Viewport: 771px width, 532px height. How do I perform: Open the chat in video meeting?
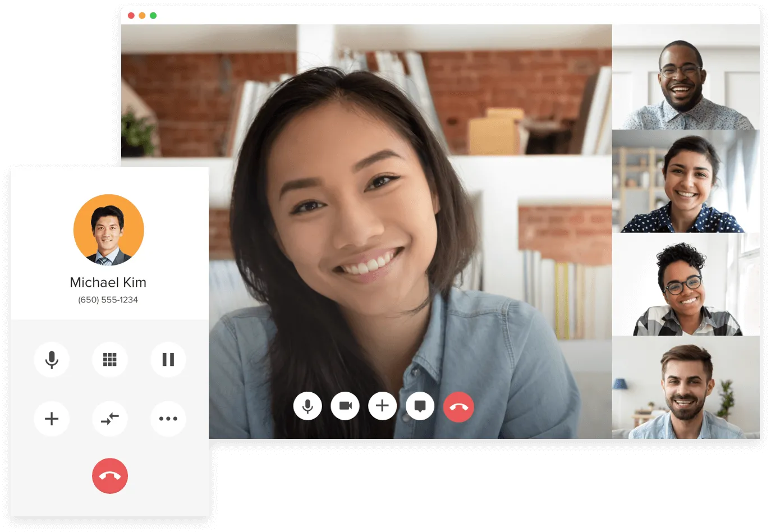click(420, 406)
